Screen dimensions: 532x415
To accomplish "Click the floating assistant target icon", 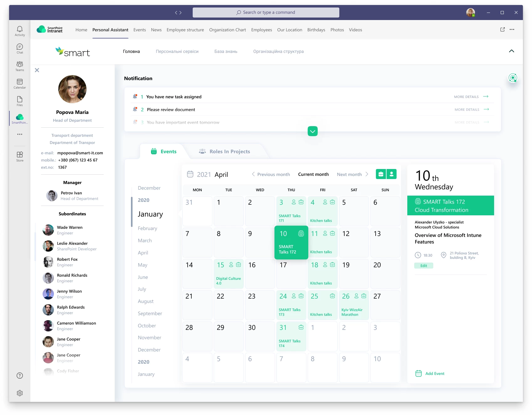I will (x=513, y=78).
